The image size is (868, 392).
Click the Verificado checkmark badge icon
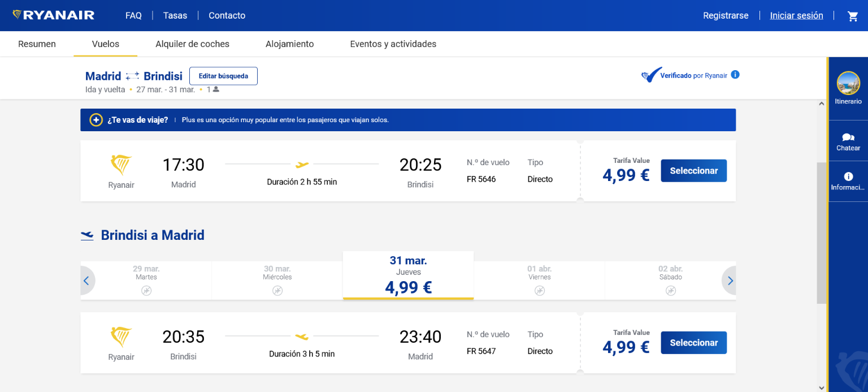(651, 75)
